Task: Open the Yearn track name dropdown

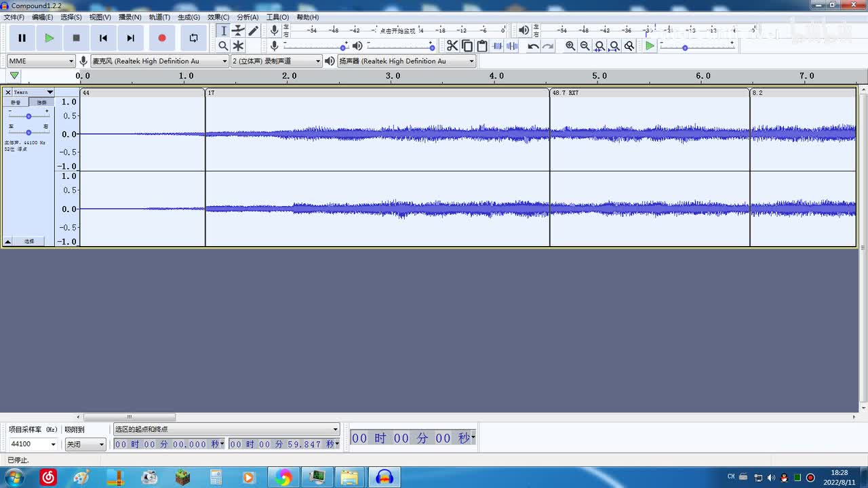Action: click(33, 92)
